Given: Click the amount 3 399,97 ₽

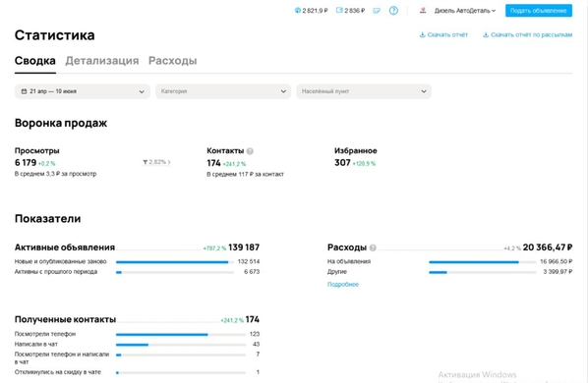Looking at the screenshot, I should pos(558,271).
